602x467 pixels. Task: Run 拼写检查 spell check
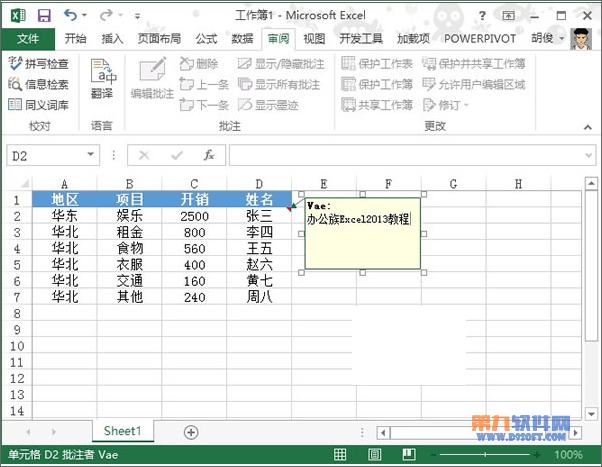(x=38, y=63)
